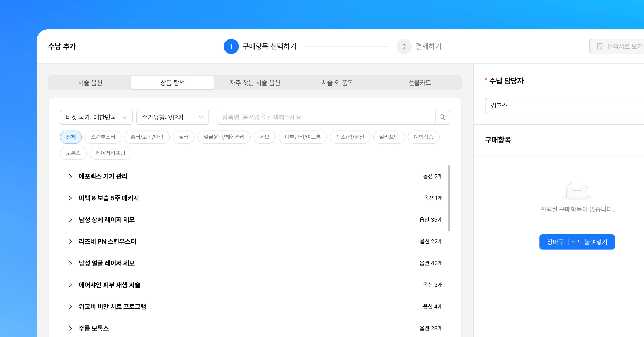Viewport: 644px width, 337px height.
Task: Open the 선불카드 tab
Action: [x=420, y=83]
